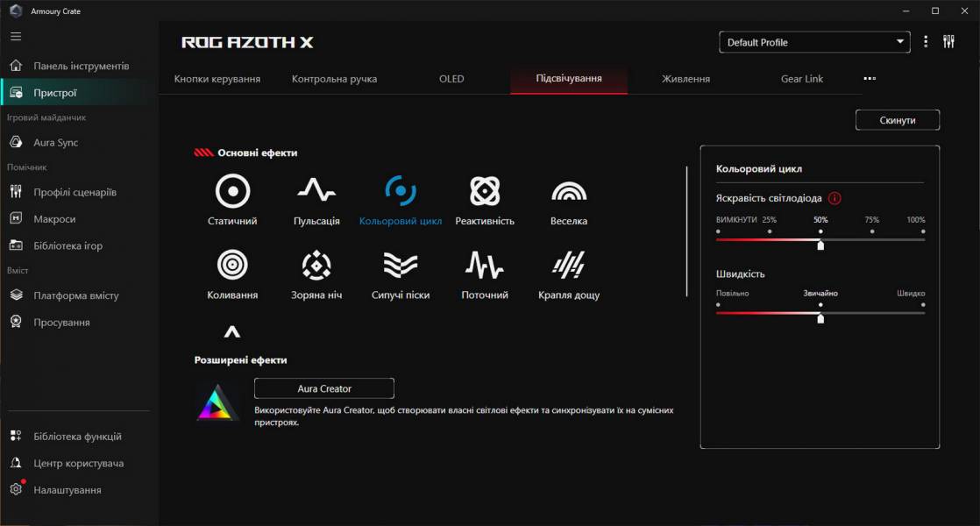
Task: Collapse the sidebar with hamburger menu
Action: [15, 37]
